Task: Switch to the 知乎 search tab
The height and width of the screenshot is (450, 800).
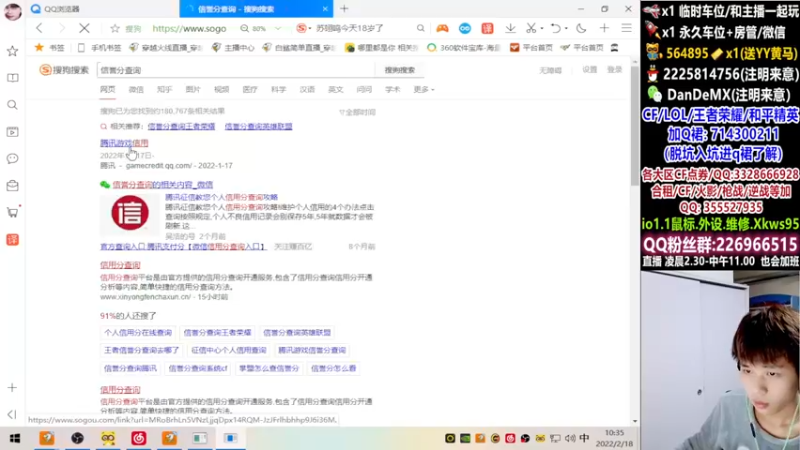Action: 164,89
